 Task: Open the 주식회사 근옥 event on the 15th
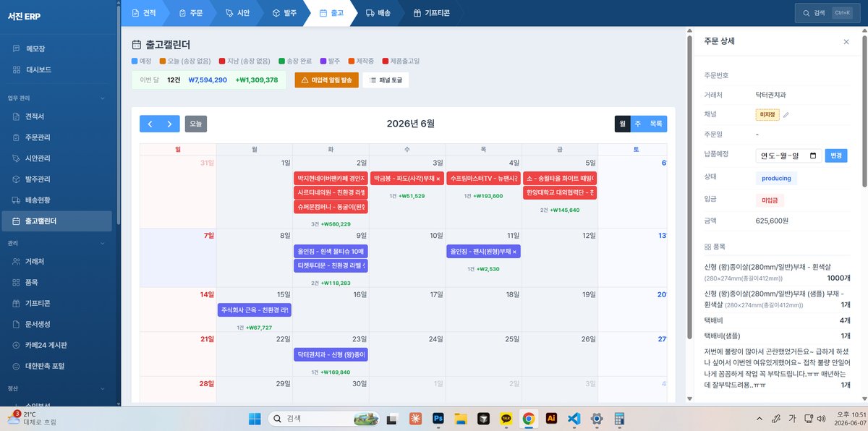tap(255, 310)
